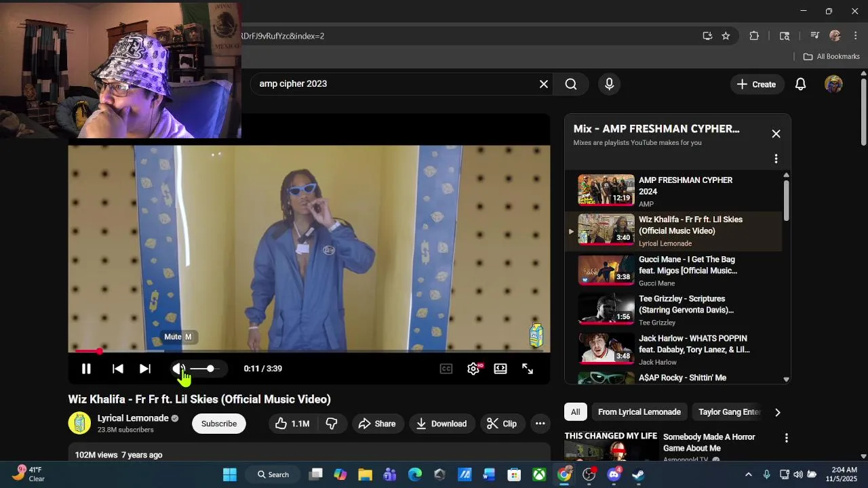
Task: Switch to theater mode
Action: [x=500, y=369]
